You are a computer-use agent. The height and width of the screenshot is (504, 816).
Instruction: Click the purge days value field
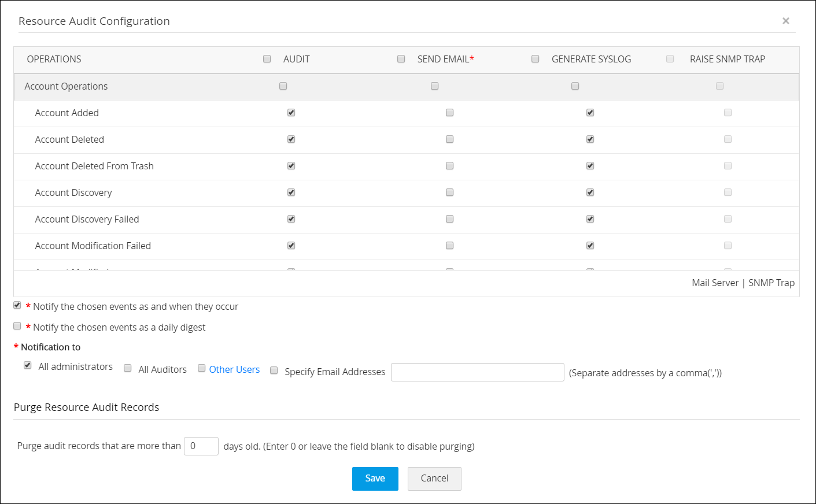pos(201,446)
